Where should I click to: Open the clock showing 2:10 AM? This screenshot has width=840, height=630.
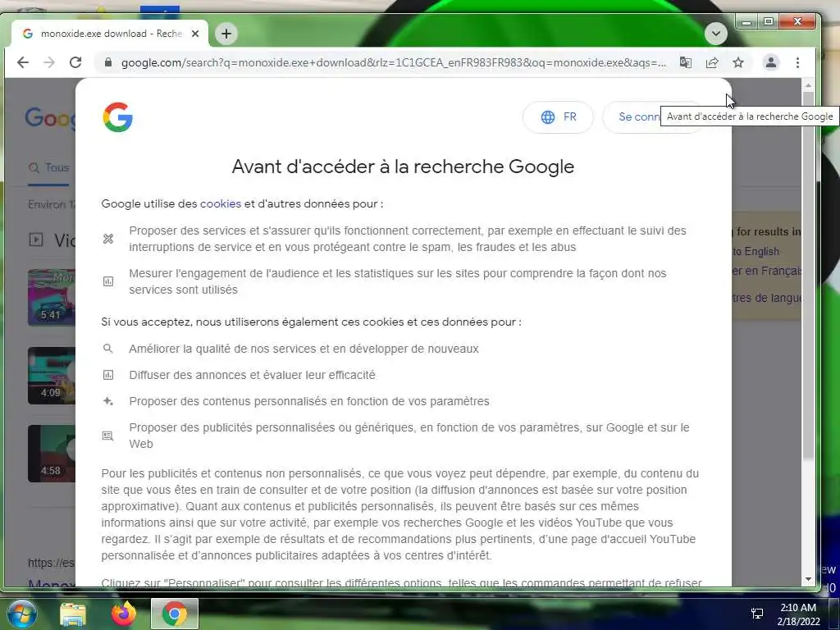tap(798, 614)
